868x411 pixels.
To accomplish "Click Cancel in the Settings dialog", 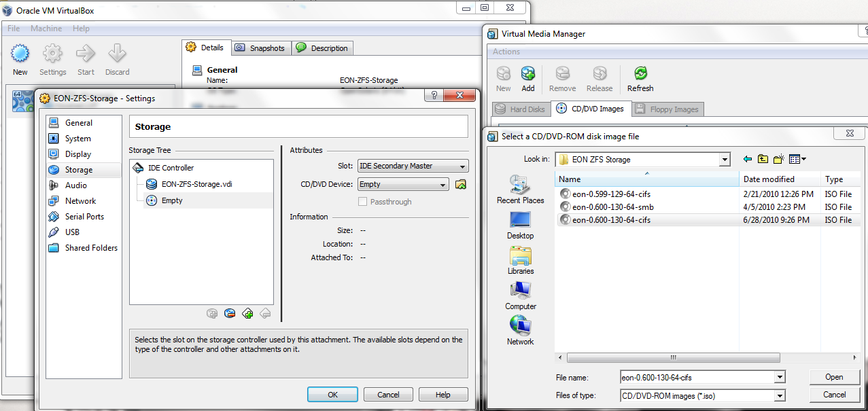I will [x=388, y=395].
